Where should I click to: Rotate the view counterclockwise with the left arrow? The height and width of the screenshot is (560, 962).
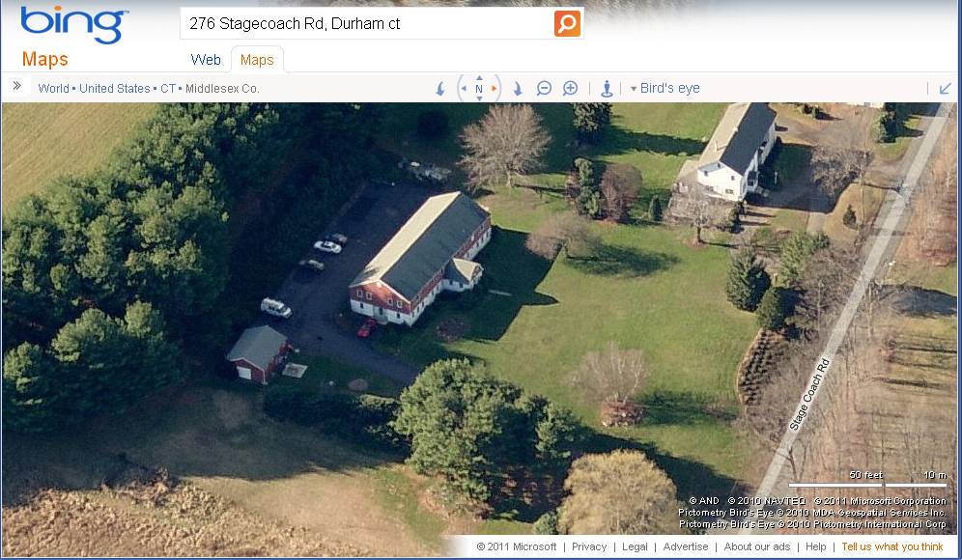(439, 89)
